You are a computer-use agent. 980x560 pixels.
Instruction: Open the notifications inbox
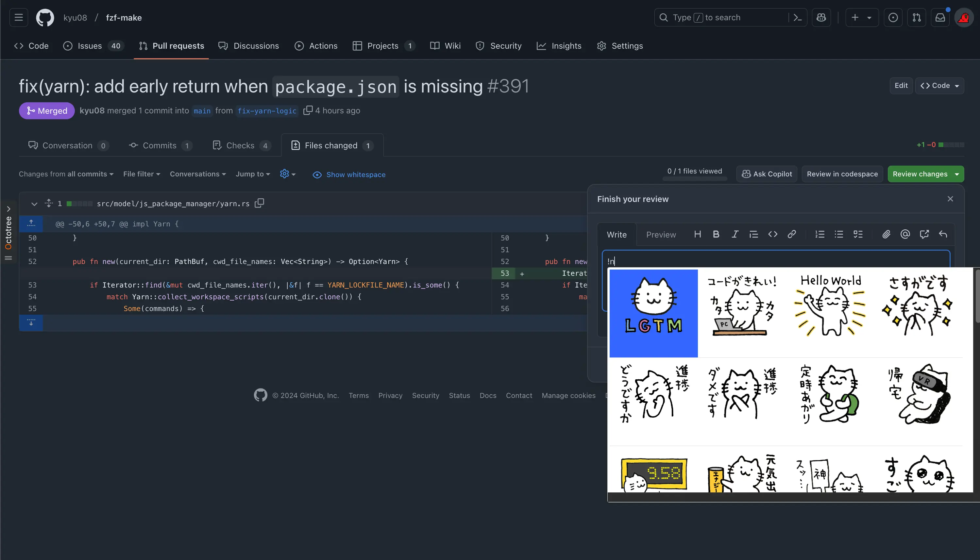tap(940, 17)
